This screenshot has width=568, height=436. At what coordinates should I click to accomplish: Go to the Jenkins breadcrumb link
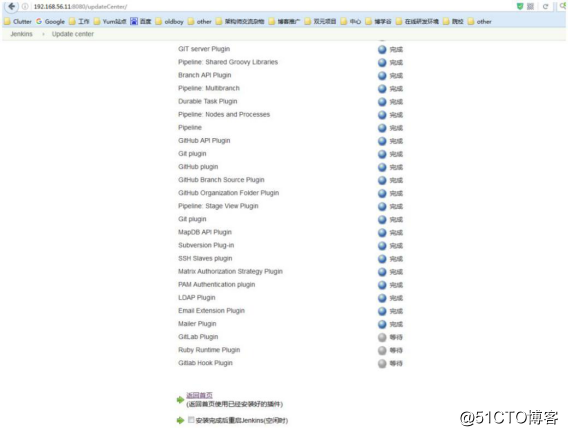pyautogui.click(x=21, y=34)
